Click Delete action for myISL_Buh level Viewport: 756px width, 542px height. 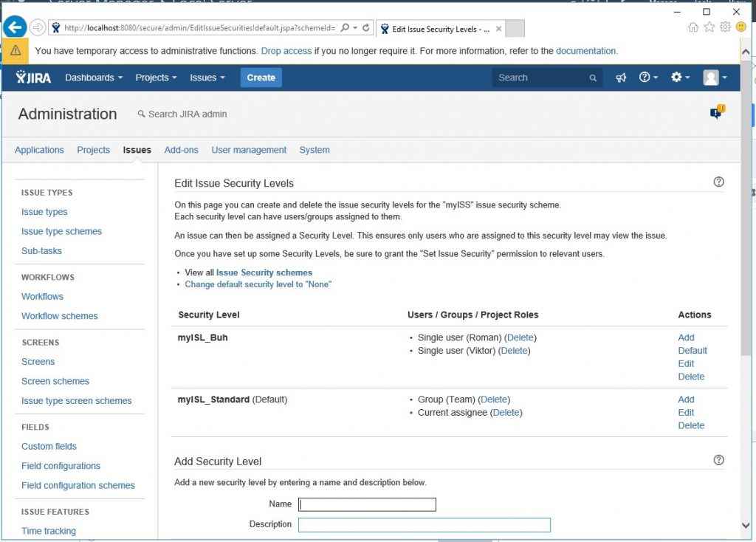[x=691, y=377]
